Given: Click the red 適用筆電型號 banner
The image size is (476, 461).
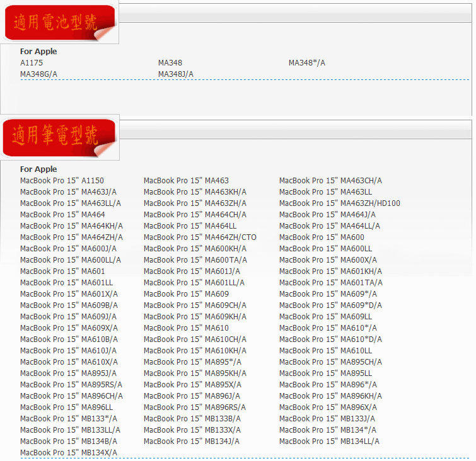Looking at the screenshot, I should (x=59, y=138).
